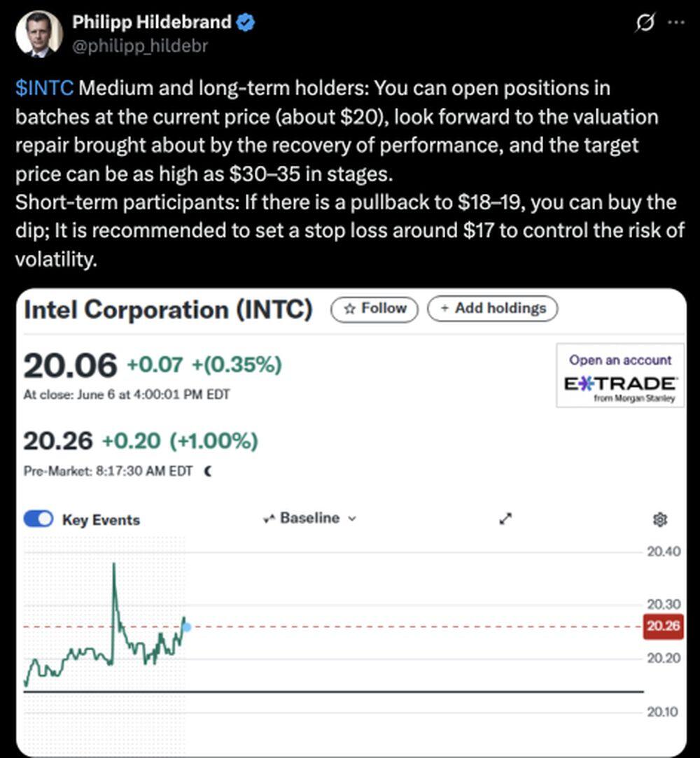
Task: Expand the Baseline chart type dropdown
Action: pos(310,519)
